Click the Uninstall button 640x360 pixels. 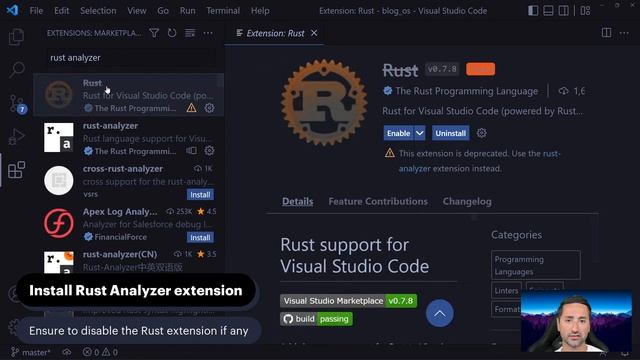[450, 133]
